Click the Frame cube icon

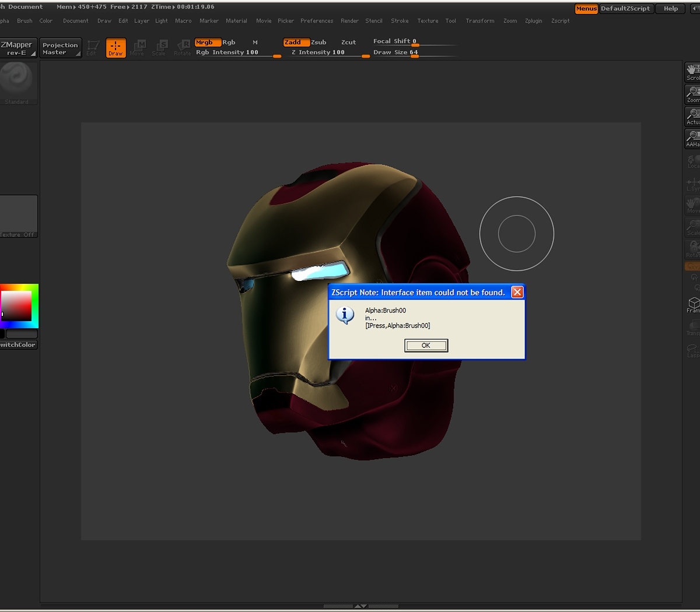click(x=693, y=305)
